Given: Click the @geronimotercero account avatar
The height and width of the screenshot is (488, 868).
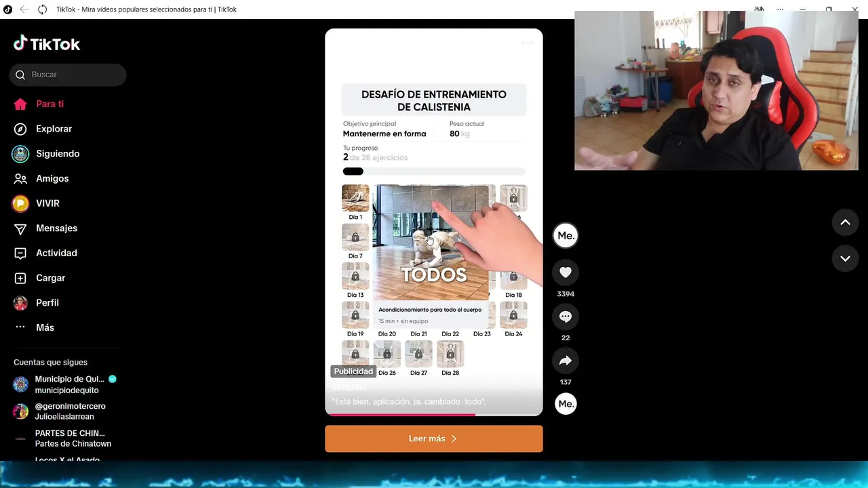Looking at the screenshot, I should pyautogui.click(x=20, y=411).
